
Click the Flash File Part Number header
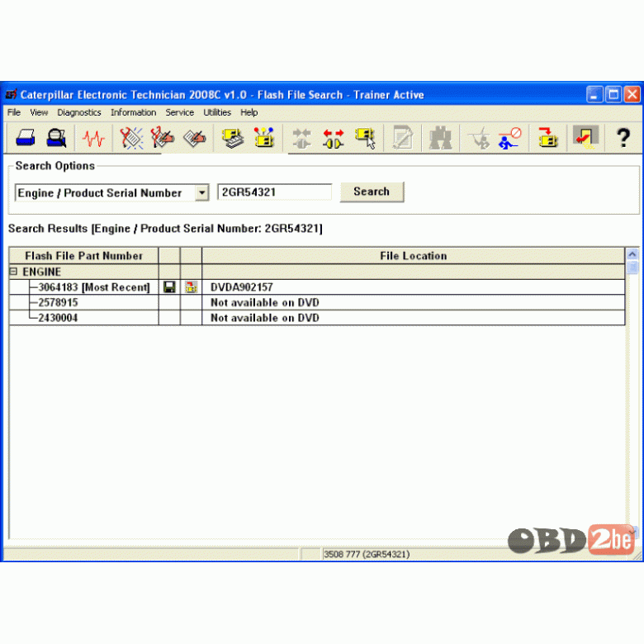pyautogui.click(x=83, y=256)
